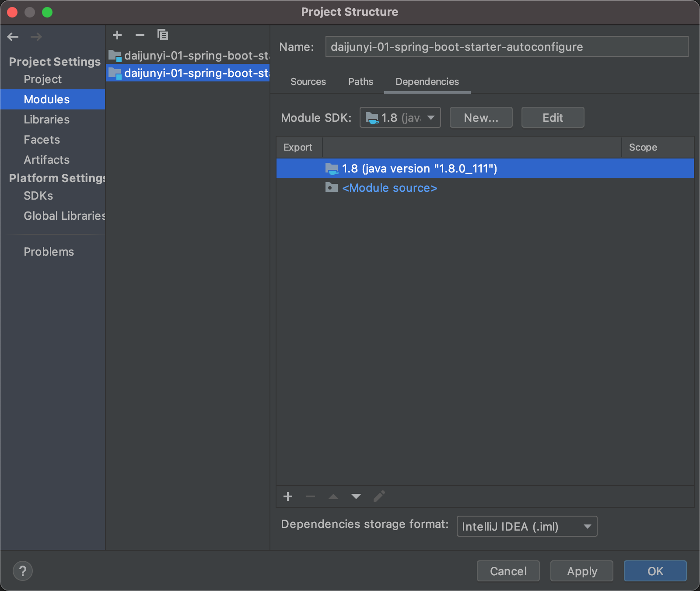Open the help question mark
This screenshot has height=591, width=700.
pyautogui.click(x=23, y=571)
